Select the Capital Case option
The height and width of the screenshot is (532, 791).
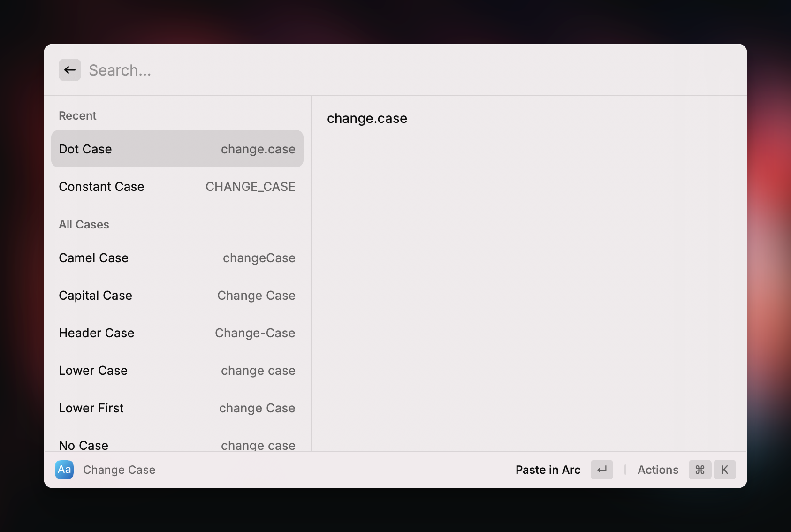pos(177,295)
